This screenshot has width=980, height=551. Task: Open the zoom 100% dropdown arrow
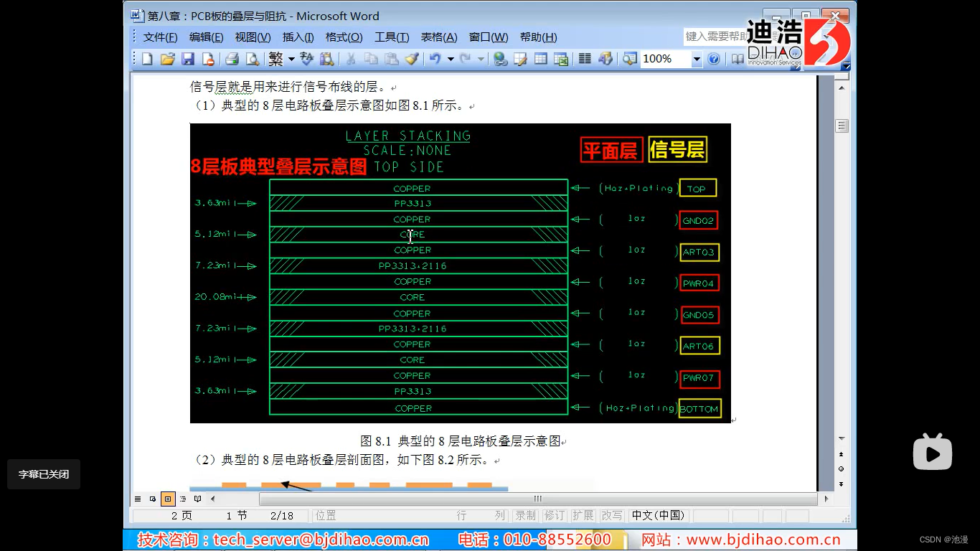tap(696, 59)
